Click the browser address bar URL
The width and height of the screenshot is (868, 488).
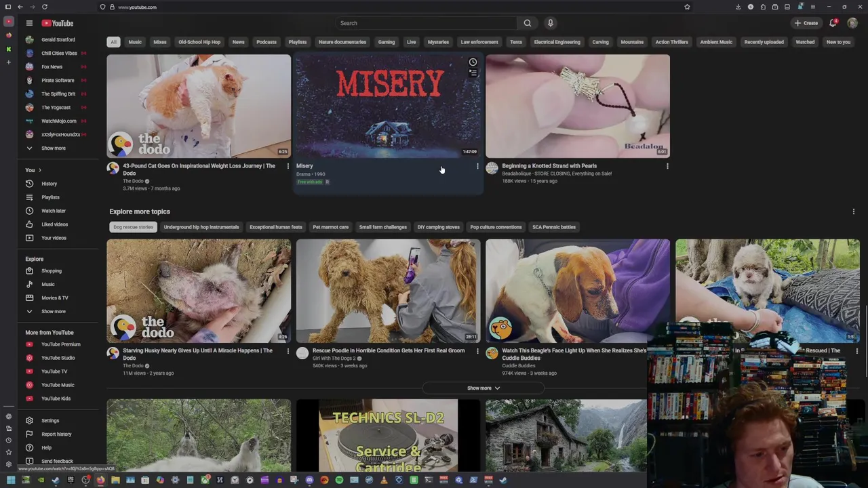137,7
